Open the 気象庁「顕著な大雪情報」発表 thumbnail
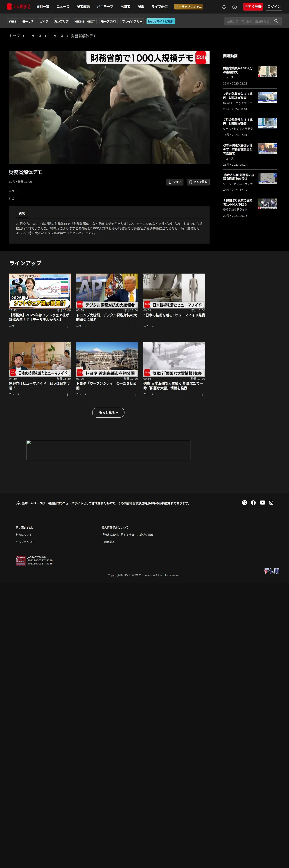Screen dimensions: 289x868 (174, 359)
